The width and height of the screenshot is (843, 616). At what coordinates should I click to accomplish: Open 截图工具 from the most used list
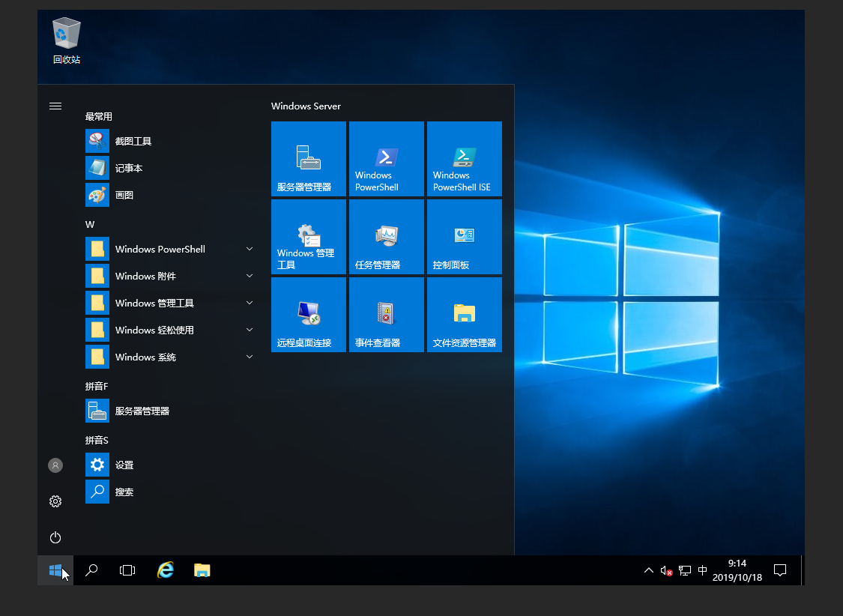point(133,141)
